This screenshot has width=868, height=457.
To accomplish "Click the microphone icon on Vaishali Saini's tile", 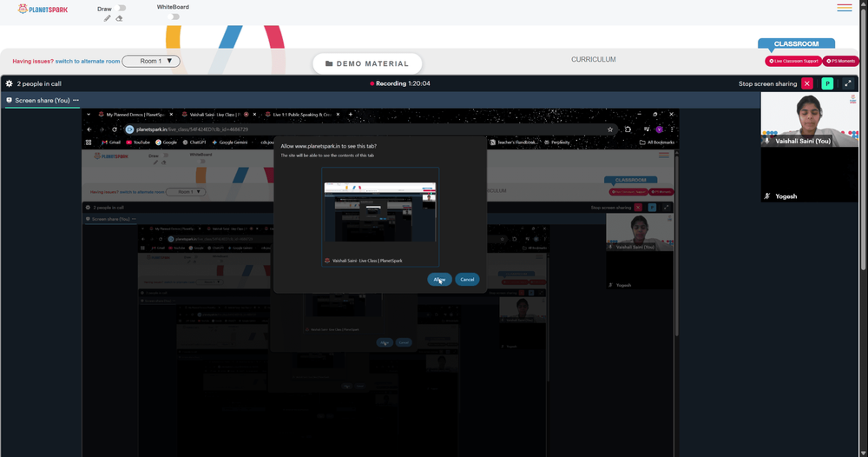I will pyautogui.click(x=767, y=142).
